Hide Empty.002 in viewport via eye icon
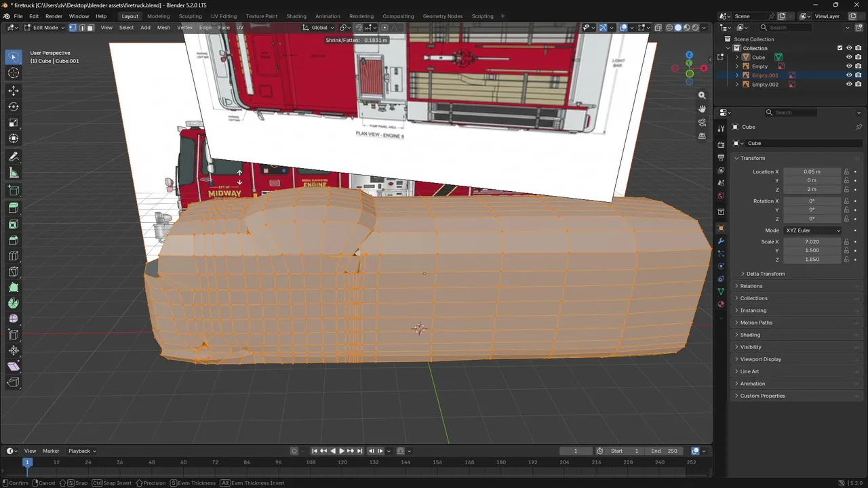This screenshot has width=868, height=488. (x=849, y=84)
